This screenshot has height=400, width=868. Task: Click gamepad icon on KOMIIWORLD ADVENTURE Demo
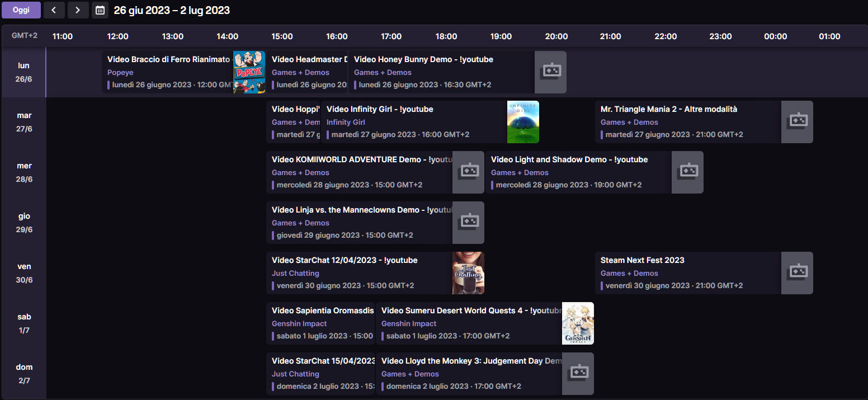[468, 172]
